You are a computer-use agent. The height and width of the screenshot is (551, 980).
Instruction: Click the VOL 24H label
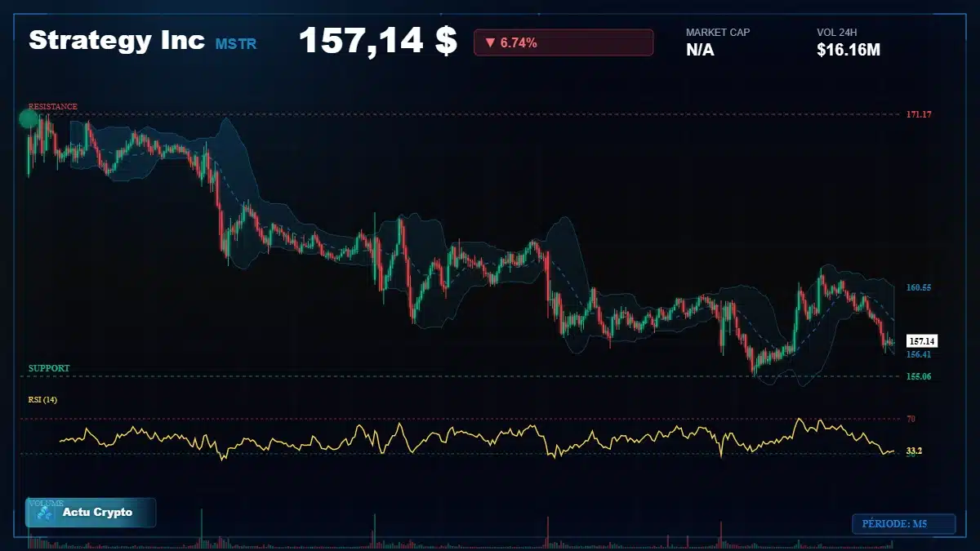[x=837, y=33]
